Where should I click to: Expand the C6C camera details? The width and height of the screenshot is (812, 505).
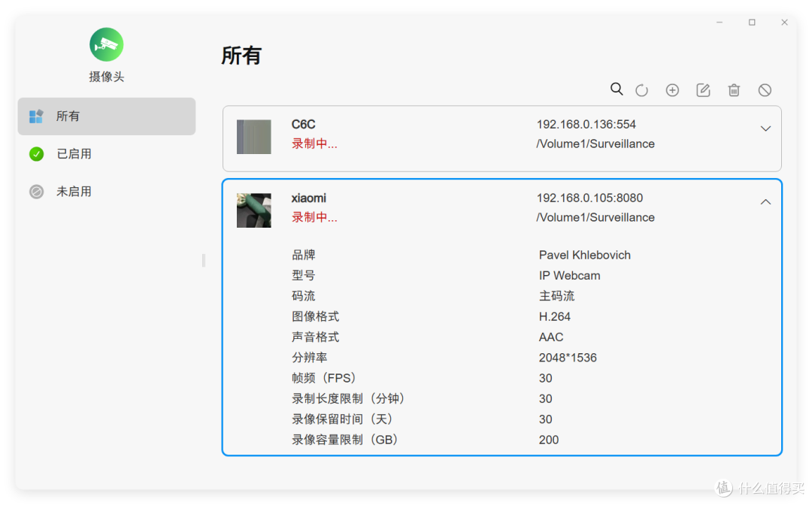pos(765,129)
